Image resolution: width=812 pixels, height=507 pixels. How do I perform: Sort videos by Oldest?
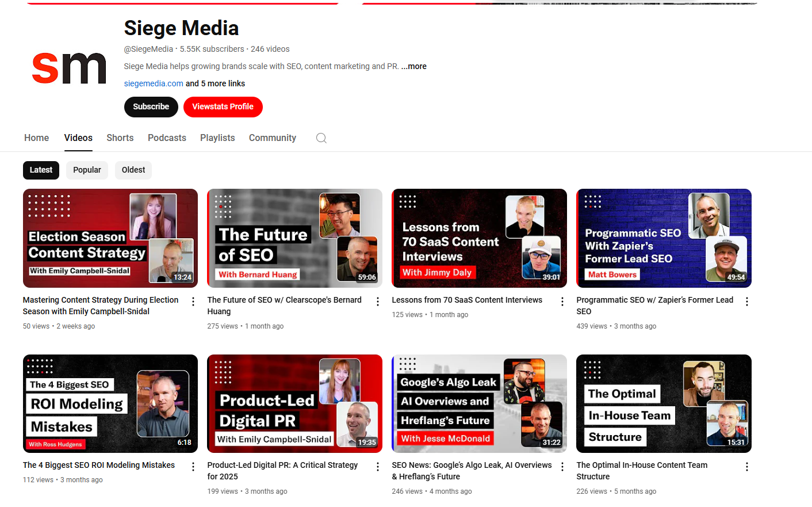[133, 170]
